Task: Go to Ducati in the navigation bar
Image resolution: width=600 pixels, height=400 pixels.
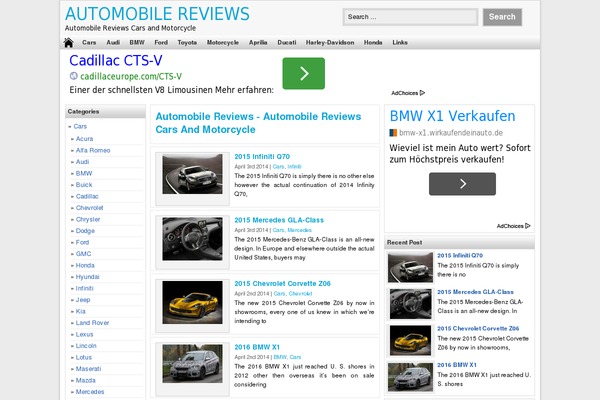Action: click(x=287, y=42)
